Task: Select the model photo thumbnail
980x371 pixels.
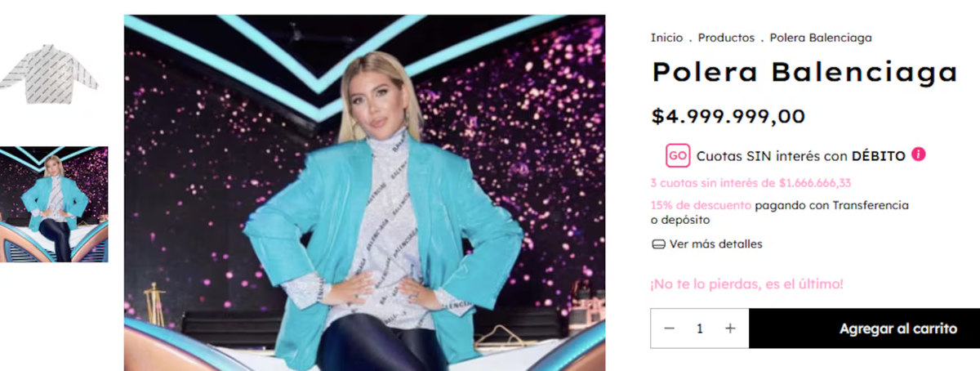Action: coord(54,204)
